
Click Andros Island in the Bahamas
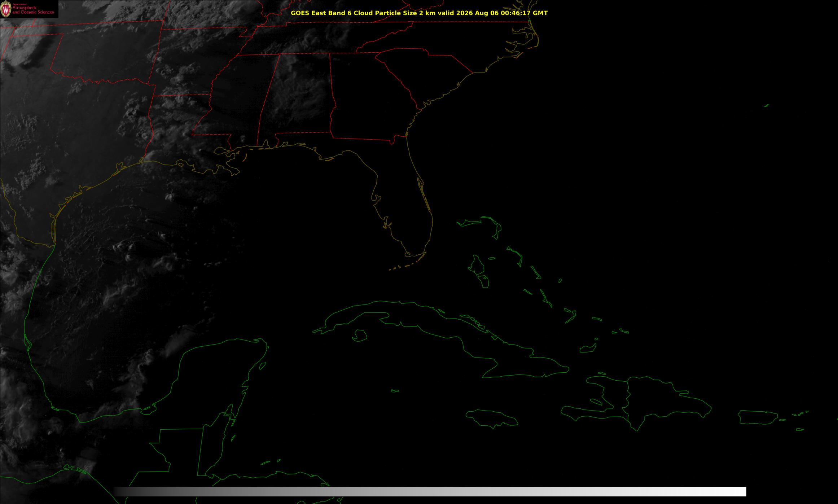pos(477,265)
